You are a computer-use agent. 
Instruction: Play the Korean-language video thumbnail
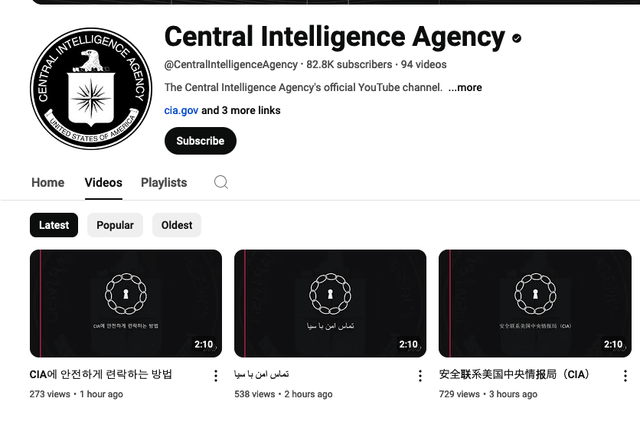click(x=126, y=303)
